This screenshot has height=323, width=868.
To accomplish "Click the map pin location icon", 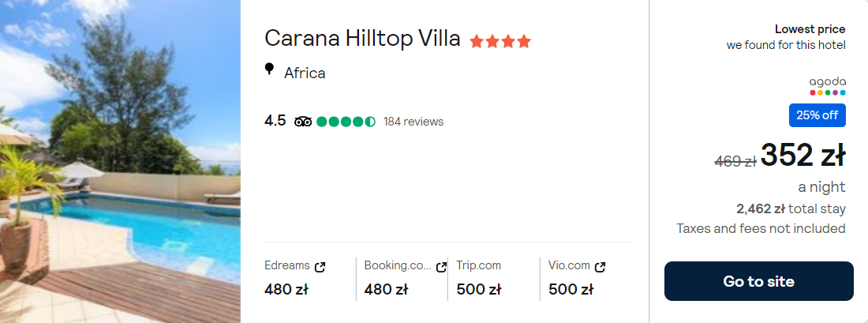I will [x=269, y=71].
